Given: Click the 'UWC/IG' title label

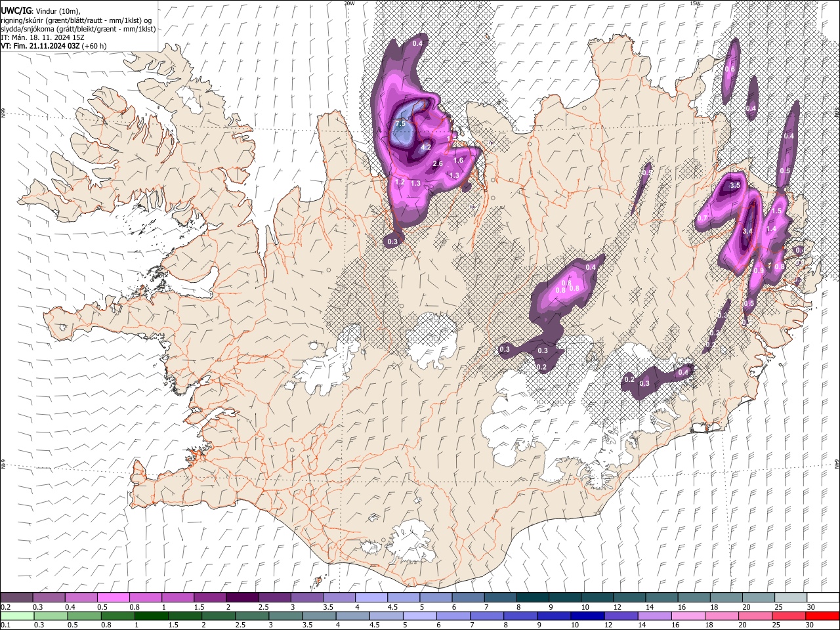Looking at the screenshot, I should (x=16, y=11).
